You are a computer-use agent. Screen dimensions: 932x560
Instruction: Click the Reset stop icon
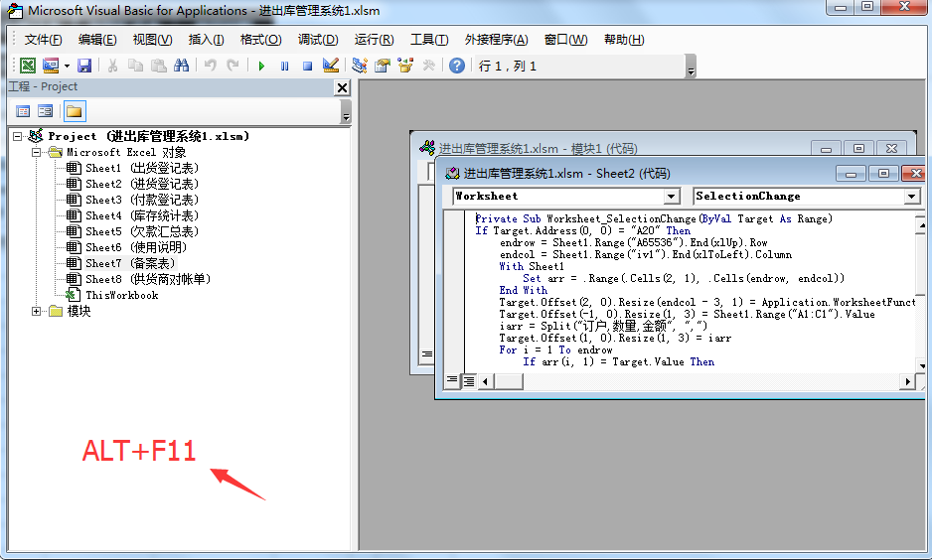click(x=307, y=66)
